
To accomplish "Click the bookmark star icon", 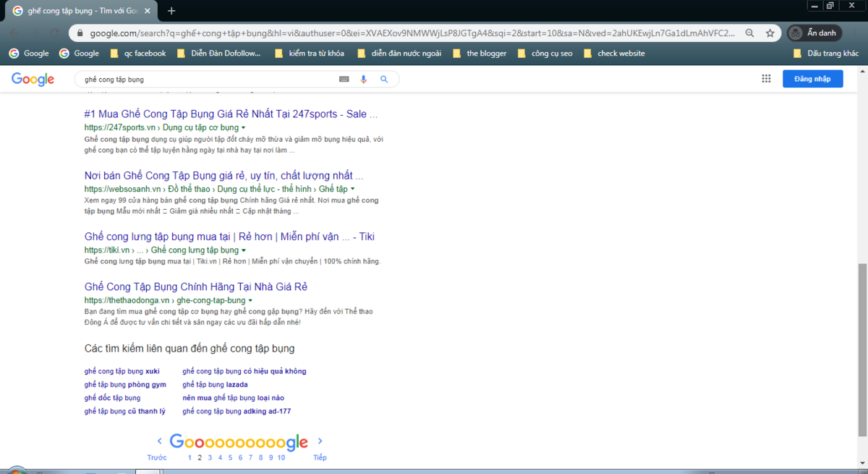I will tap(770, 33).
